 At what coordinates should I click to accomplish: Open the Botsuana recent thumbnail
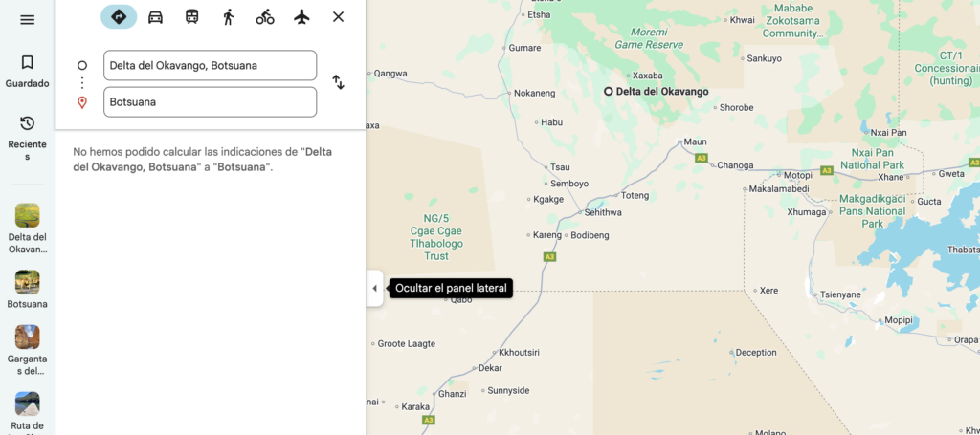tap(27, 282)
